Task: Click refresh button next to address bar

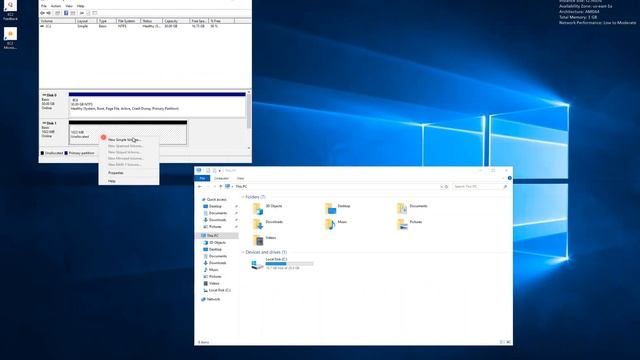Action: [x=447, y=187]
